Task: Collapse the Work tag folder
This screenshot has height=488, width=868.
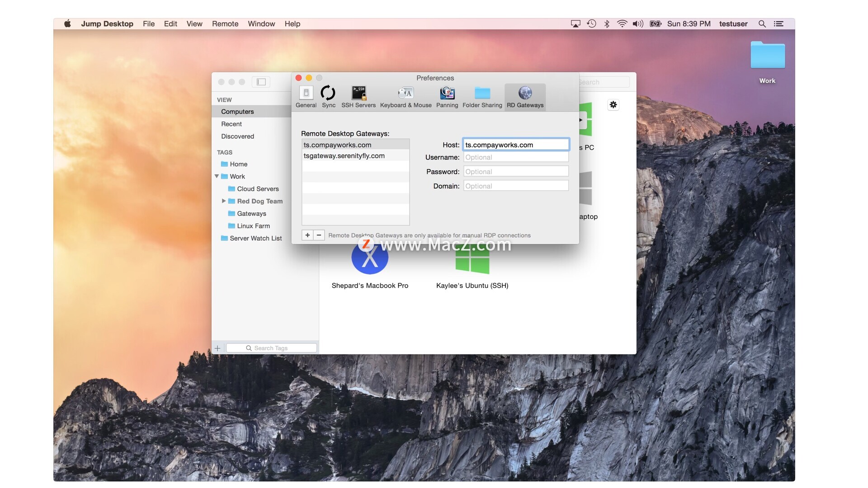Action: tap(217, 176)
